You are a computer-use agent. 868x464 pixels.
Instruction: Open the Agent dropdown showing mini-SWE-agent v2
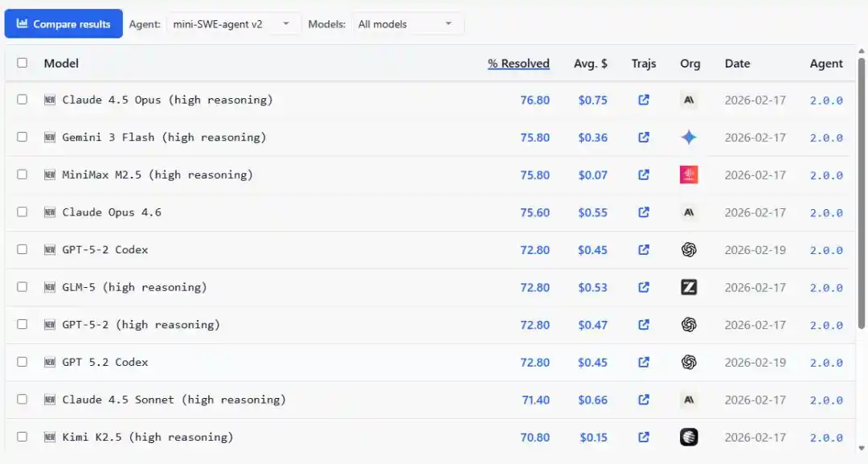232,24
